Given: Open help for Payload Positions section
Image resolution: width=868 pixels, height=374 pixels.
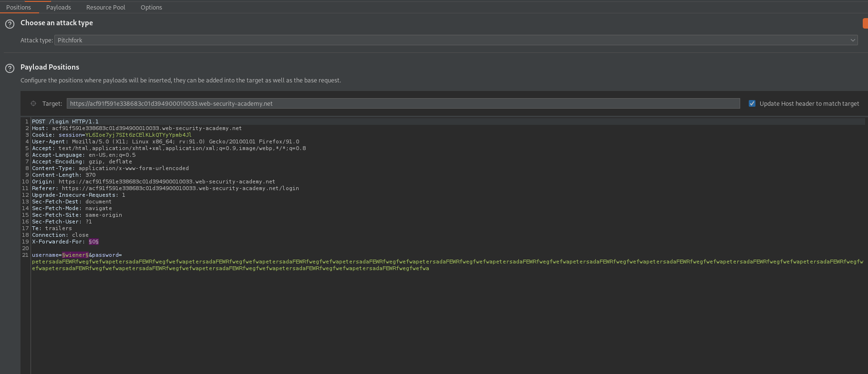Looking at the screenshot, I should point(10,68).
